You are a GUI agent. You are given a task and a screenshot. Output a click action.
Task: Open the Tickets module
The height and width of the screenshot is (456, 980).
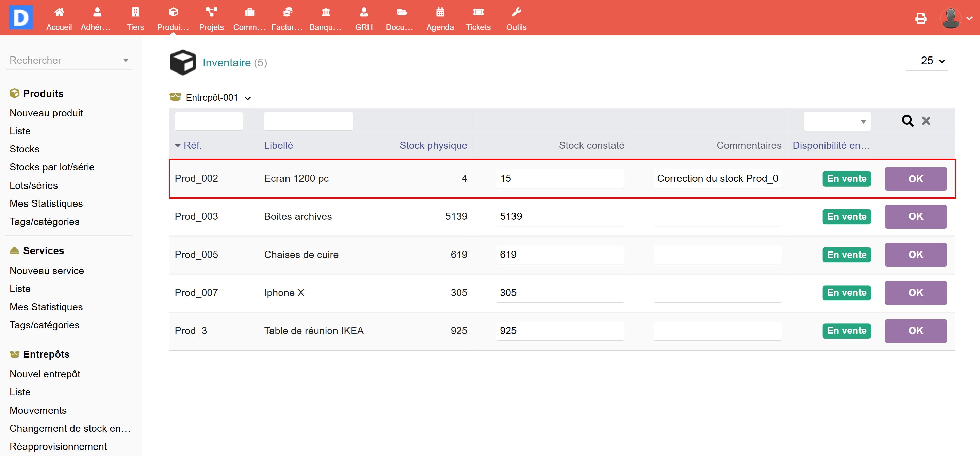pyautogui.click(x=478, y=18)
